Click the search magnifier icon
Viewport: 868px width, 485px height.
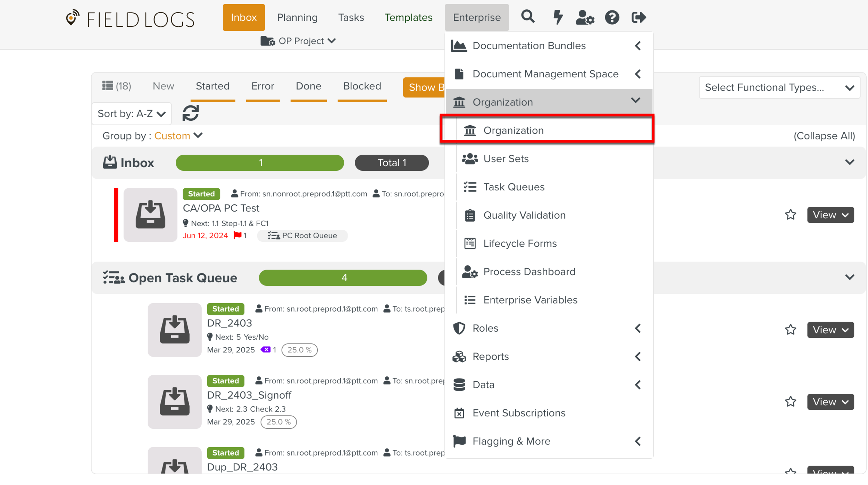(527, 17)
